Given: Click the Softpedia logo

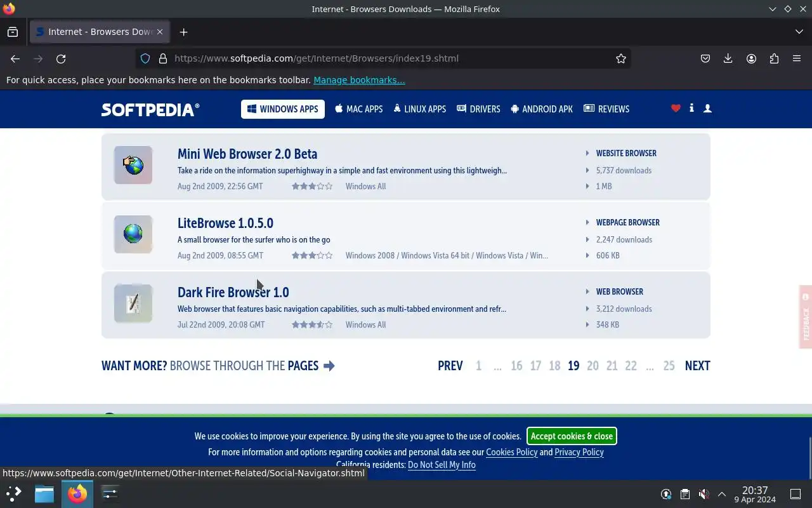Looking at the screenshot, I should click(150, 109).
